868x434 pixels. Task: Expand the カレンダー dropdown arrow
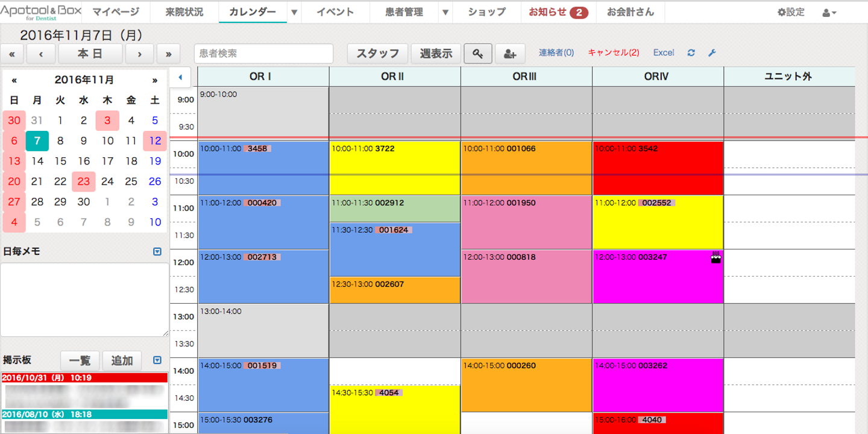[x=294, y=12]
